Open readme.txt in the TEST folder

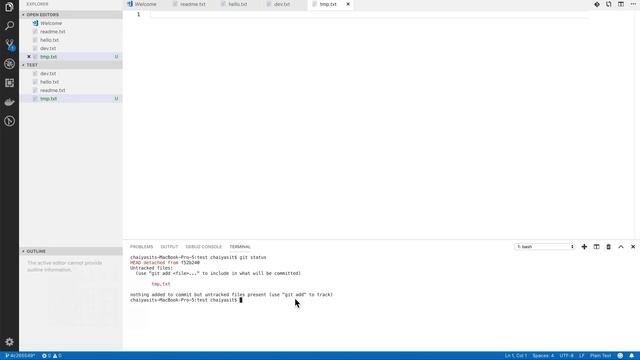coord(71,90)
